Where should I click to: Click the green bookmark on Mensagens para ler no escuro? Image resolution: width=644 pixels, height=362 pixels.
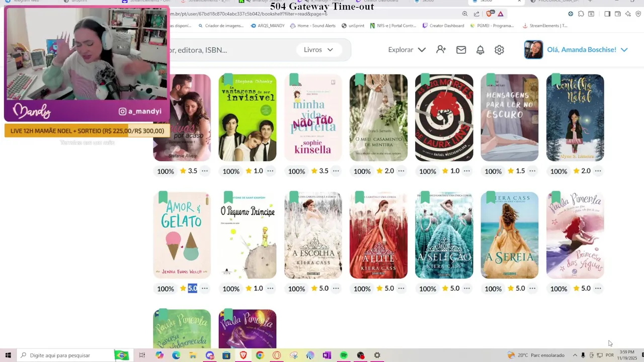click(x=491, y=79)
